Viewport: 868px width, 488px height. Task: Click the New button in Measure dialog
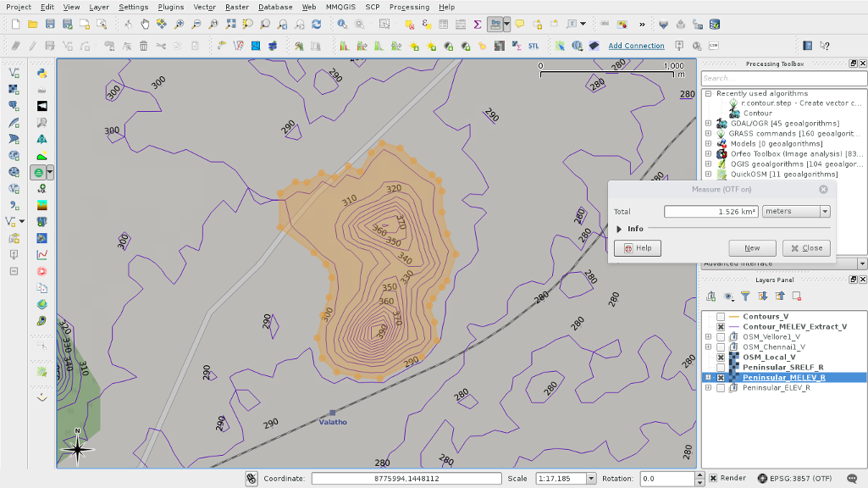coord(752,248)
